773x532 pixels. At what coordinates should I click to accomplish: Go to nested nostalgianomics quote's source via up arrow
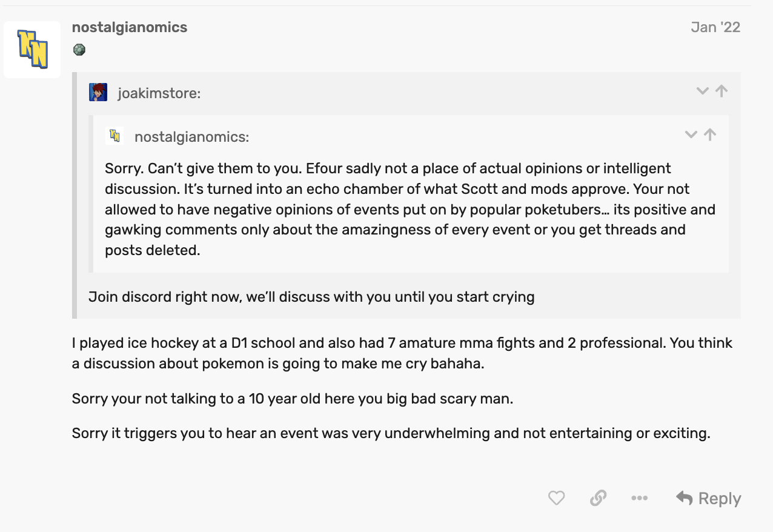(x=710, y=135)
